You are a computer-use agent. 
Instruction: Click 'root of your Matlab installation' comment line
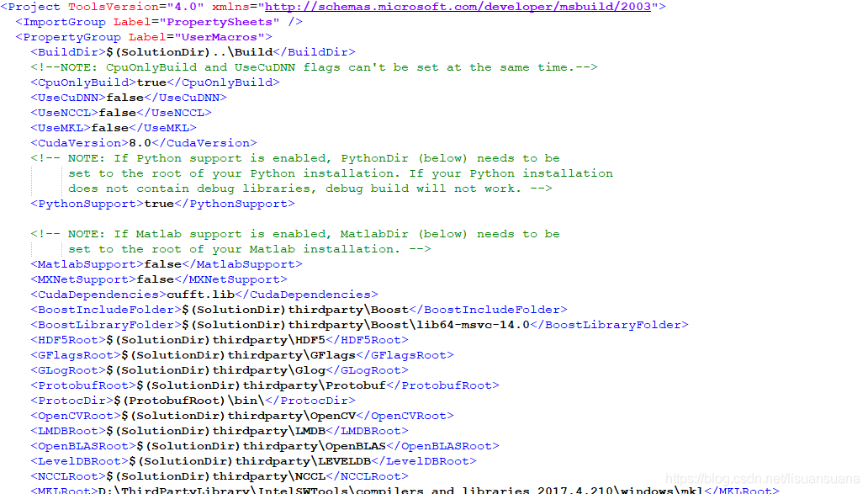pos(250,249)
